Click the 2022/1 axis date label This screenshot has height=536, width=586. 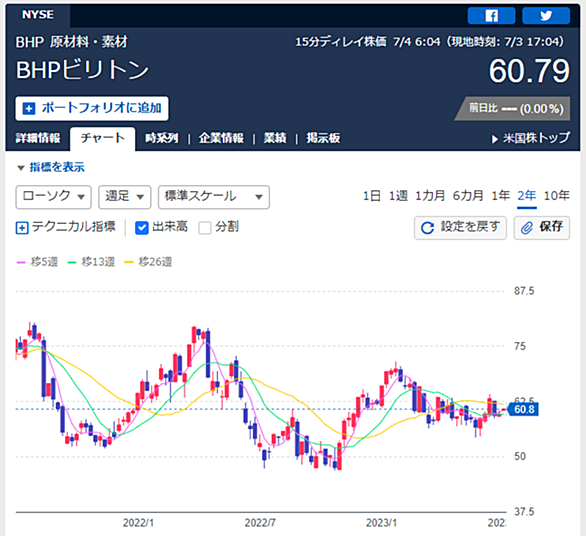pyautogui.click(x=138, y=523)
